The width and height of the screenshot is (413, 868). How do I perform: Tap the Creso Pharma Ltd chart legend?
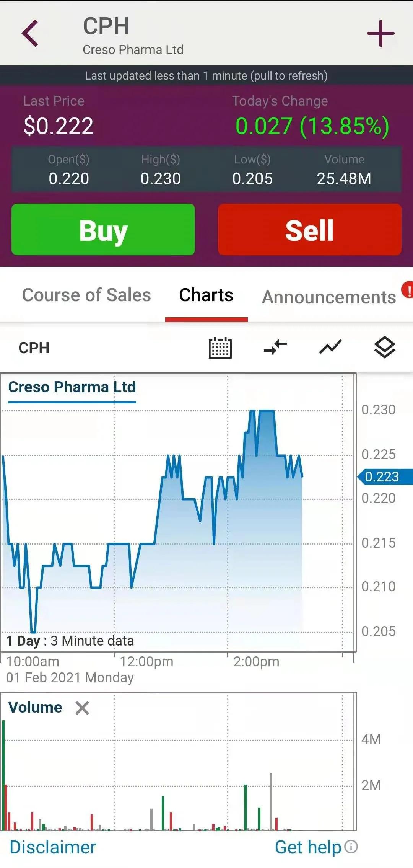pos(72,387)
